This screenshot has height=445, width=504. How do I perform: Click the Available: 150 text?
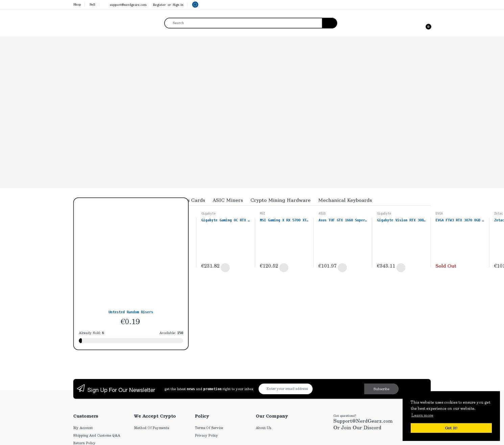[171, 333]
